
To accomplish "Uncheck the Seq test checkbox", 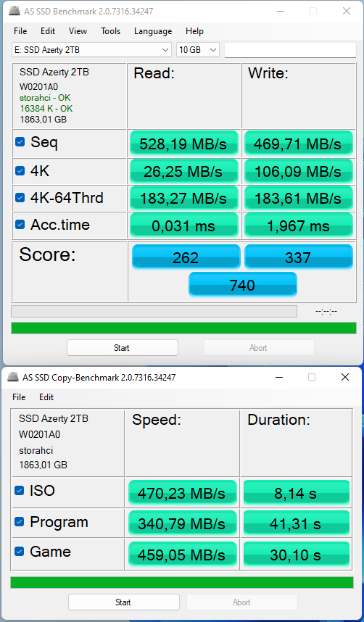I will (20, 141).
